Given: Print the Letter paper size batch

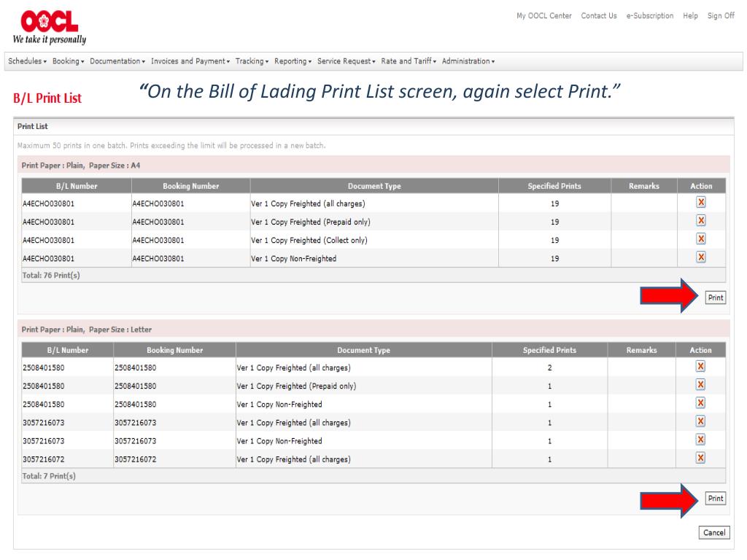Looking at the screenshot, I should [716, 499].
